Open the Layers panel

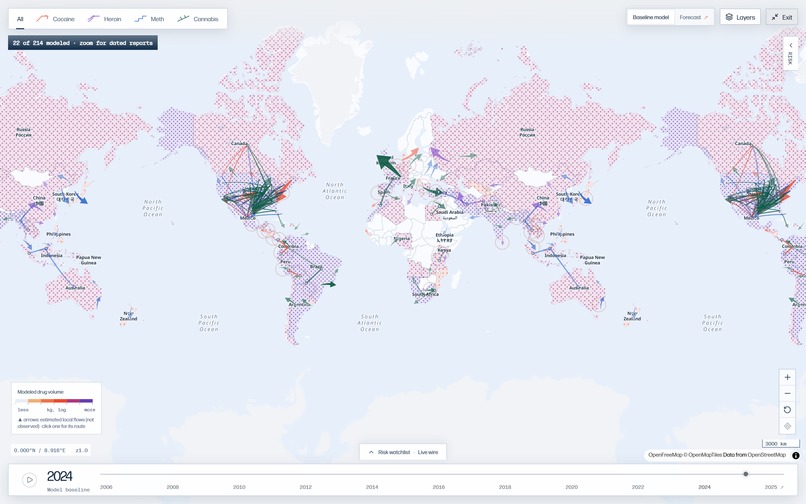(740, 17)
